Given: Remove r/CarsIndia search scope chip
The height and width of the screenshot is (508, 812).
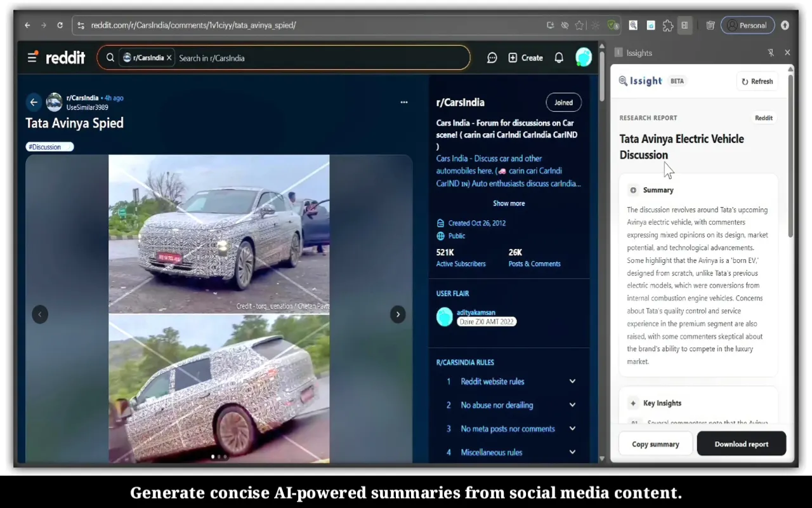Looking at the screenshot, I should (169, 58).
